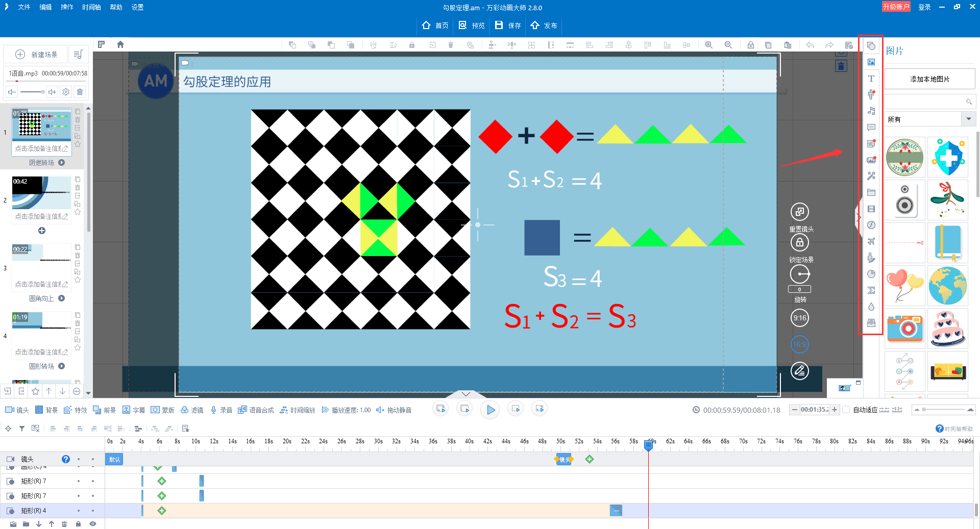980x529 pixels.
Task: Toggle the lock icon in top toolbar
Action: (x=751, y=45)
